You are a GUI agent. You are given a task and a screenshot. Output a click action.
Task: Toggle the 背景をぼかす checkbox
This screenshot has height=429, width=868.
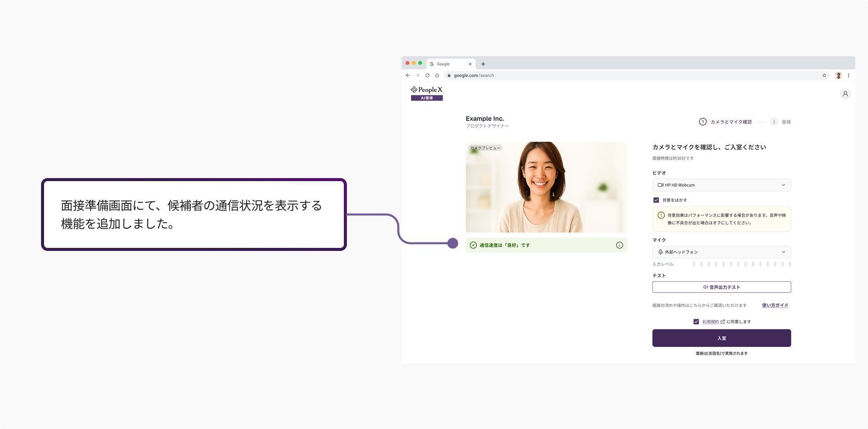(x=656, y=200)
